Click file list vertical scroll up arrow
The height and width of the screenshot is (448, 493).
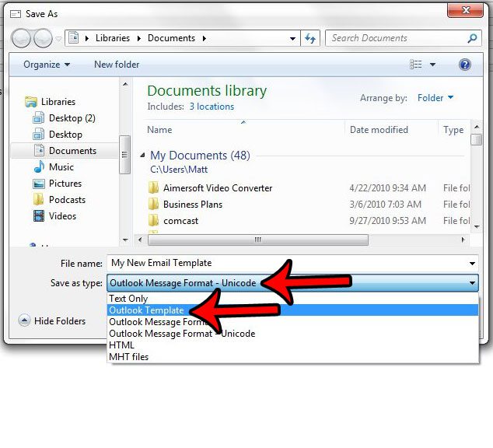click(477, 127)
